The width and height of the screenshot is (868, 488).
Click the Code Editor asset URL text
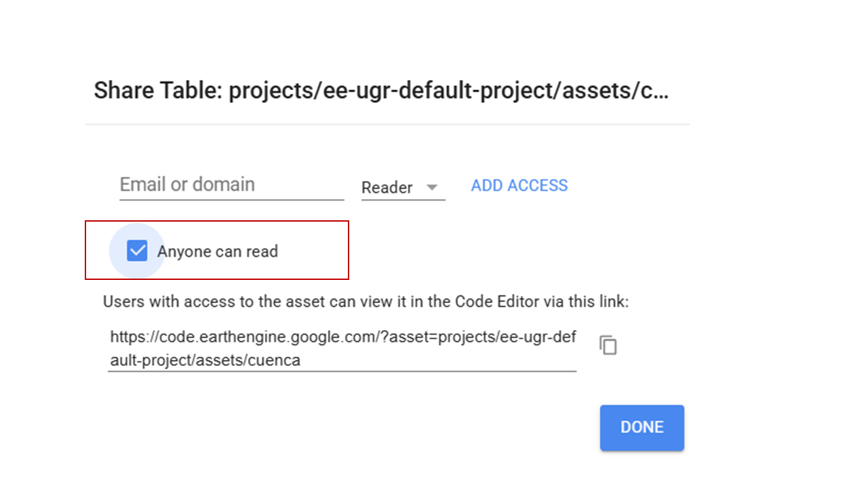click(342, 349)
